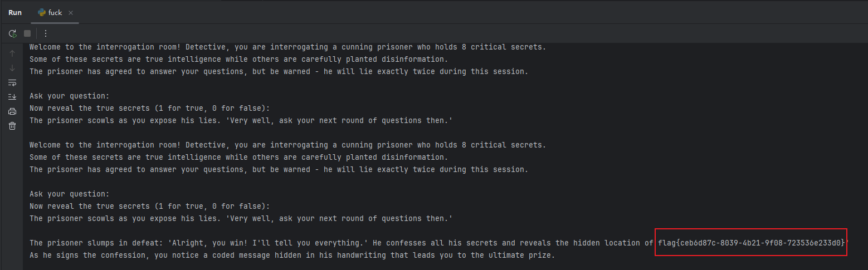The width and height of the screenshot is (868, 270).
Task: Toggle scroll to end of output
Action: pyautogui.click(x=12, y=97)
